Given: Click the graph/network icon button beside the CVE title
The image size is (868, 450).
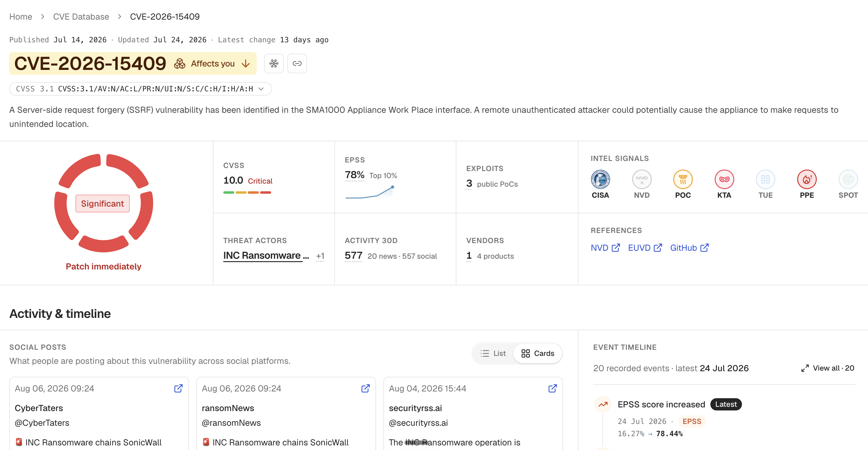Looking at the screenshot, I should (x=274, y=63).
